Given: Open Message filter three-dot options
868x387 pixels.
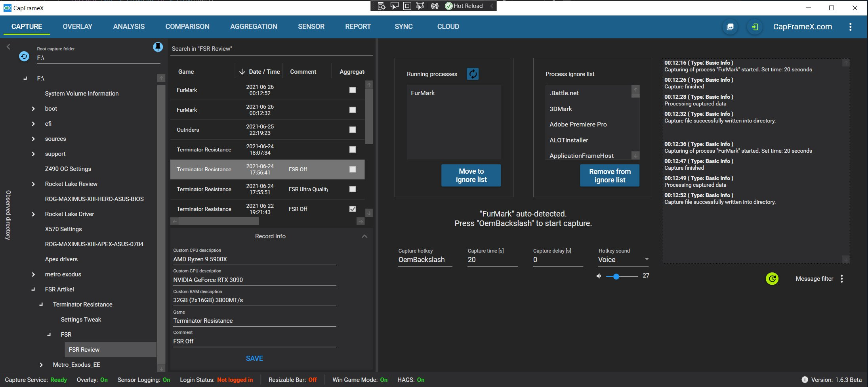Looking at the screenshot, I should tap(842, 279).
